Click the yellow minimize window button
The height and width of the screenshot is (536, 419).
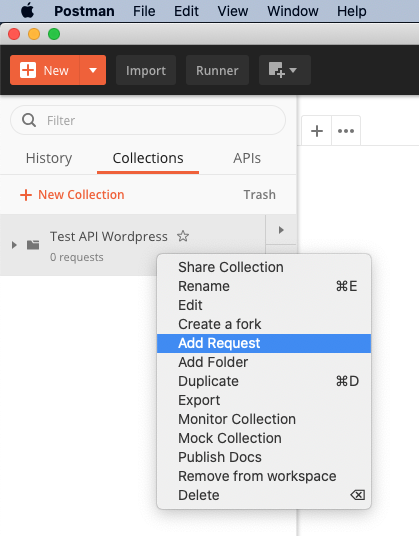[x=34, y=34]
